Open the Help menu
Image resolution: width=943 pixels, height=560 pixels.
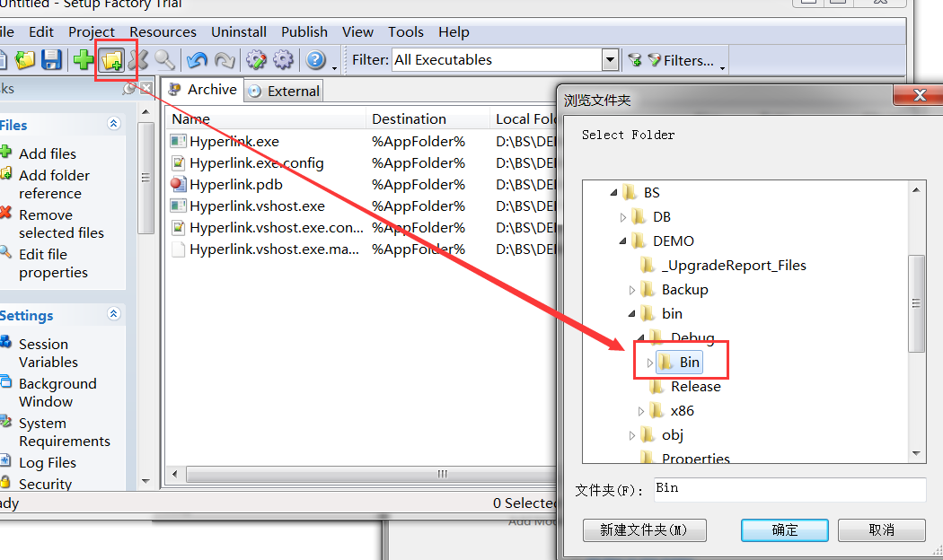pos(454,31)
